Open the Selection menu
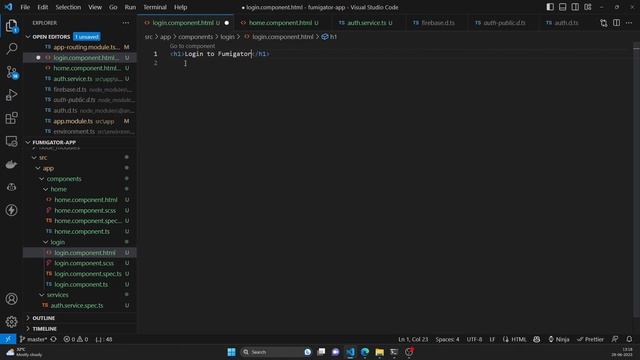Image resolution: width=640 pixels, height=360 pixels. [68, 7]
